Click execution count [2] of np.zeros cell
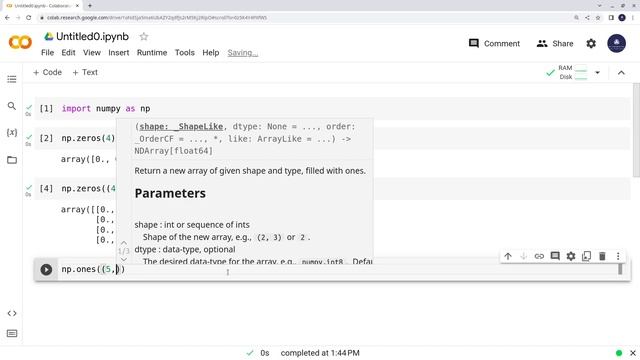Screen dimensions: 640x360 (x=46, y=138)
